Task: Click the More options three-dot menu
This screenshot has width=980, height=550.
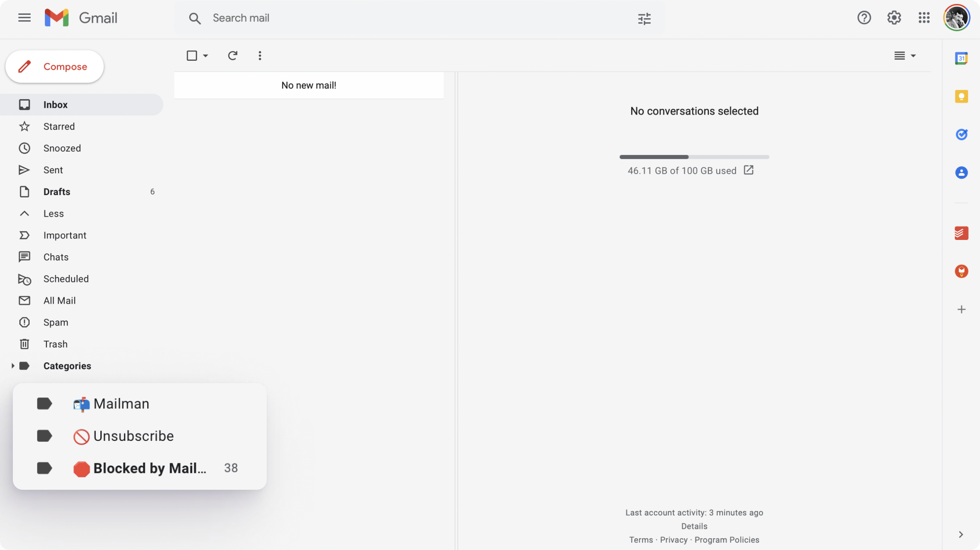Action: coord(259,55)
